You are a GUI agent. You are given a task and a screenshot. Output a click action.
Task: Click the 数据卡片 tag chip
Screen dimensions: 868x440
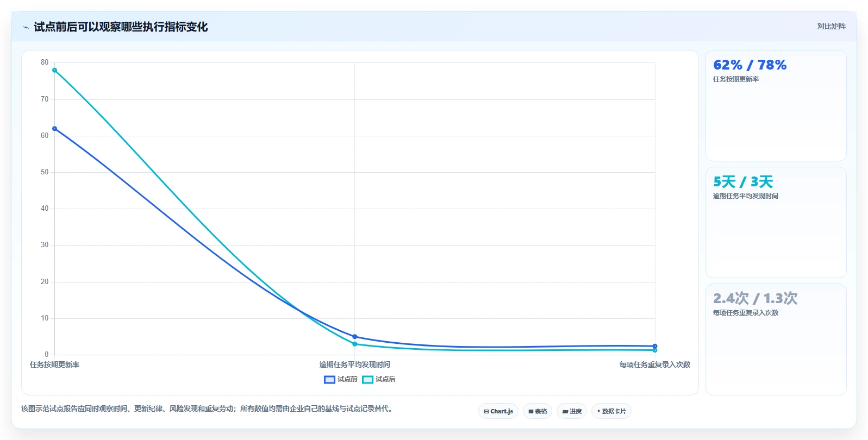[x=611, y=411]
